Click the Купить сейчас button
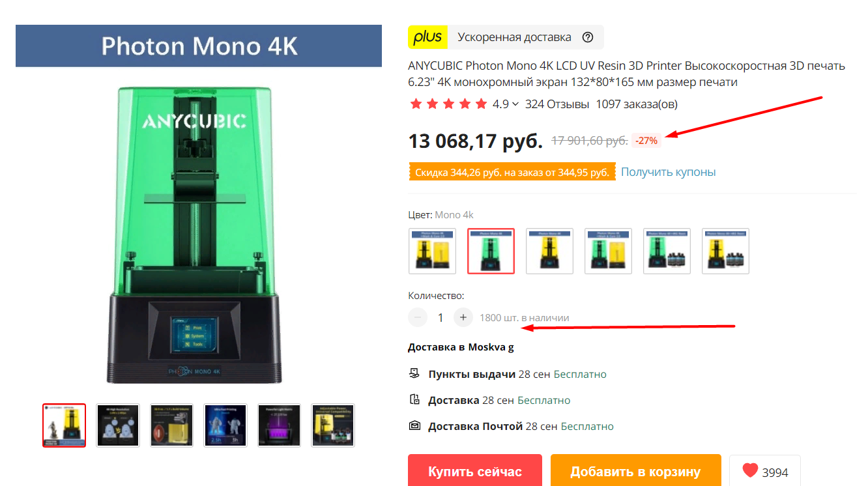Screen dimensions: 868x486 click(475, 471)
